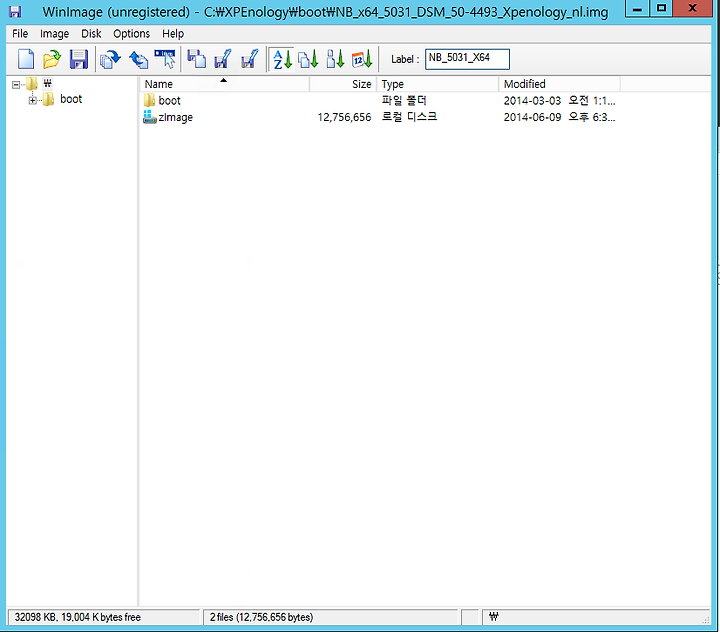Sort files by type icon
The height and width of the screenshot is (632, 720).
pos(308,59)
